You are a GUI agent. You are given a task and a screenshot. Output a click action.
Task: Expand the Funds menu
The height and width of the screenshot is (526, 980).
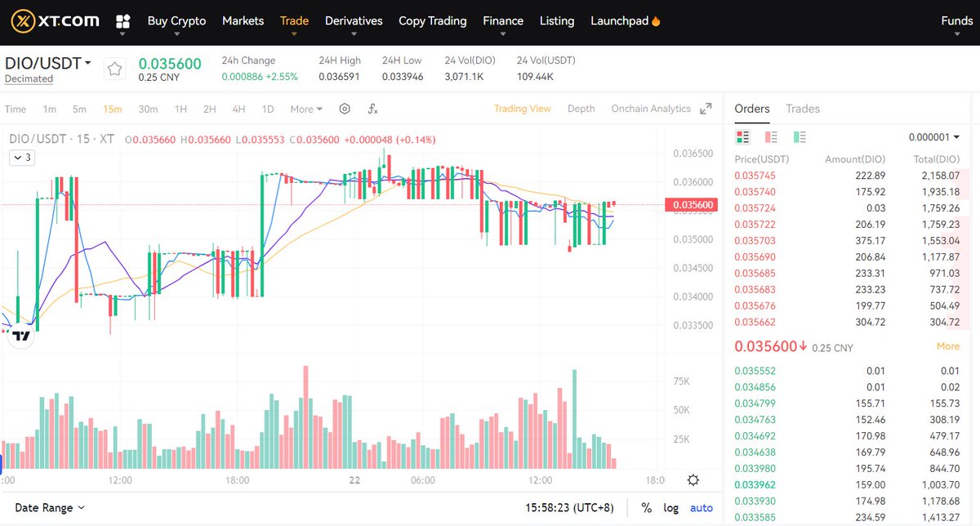tap(956, 21)
